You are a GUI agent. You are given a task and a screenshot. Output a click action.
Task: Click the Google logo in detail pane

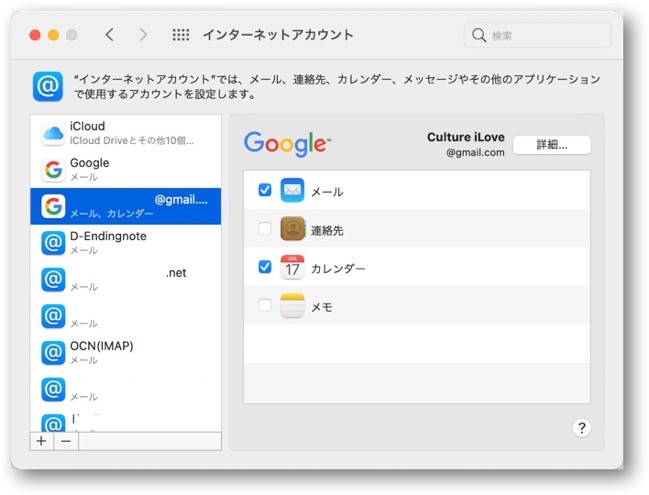pos(287,144)
